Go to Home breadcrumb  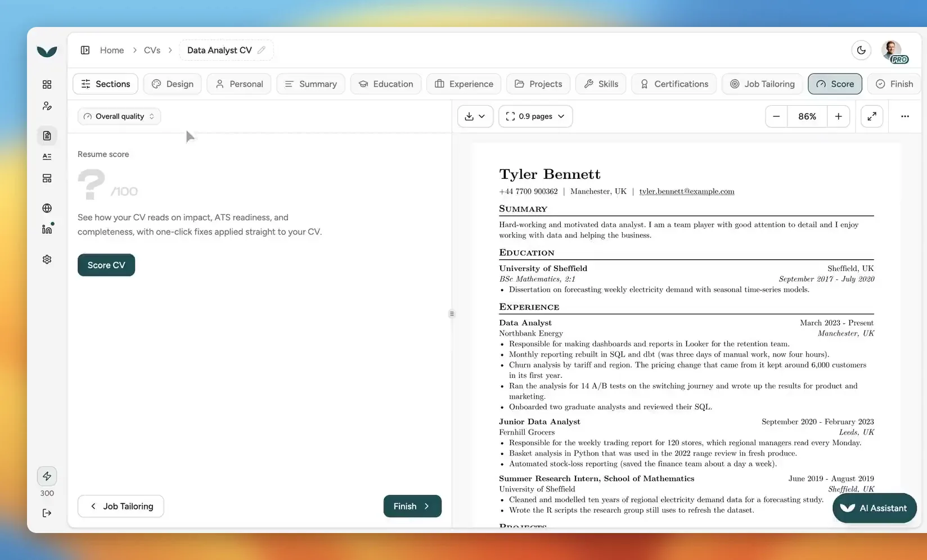click(112, 50)
